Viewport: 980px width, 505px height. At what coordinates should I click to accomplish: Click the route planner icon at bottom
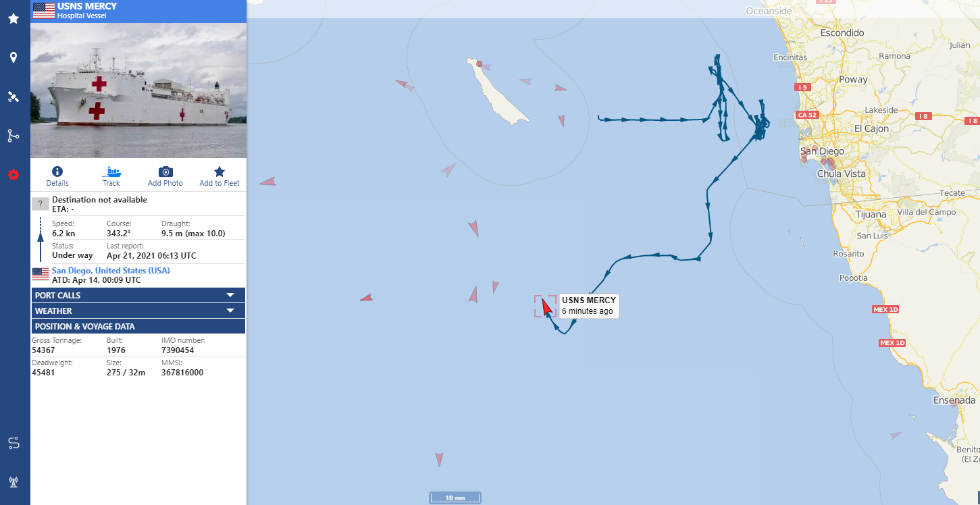click(14, 443)
